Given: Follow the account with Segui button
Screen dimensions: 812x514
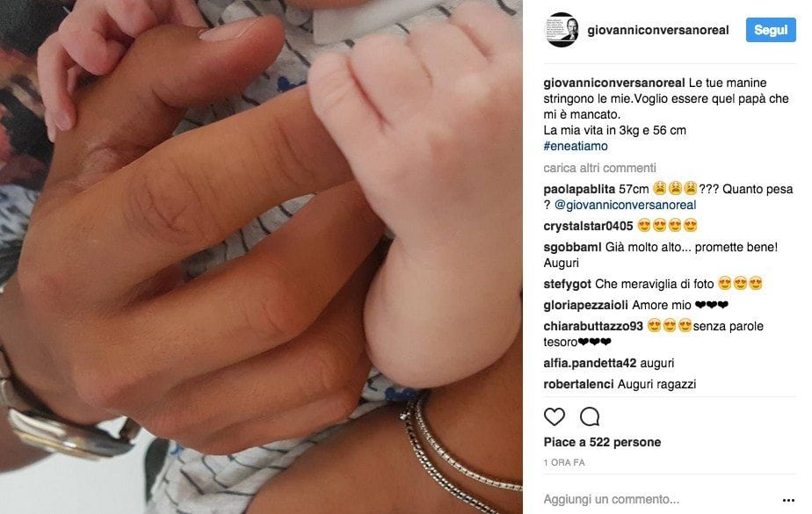Looking at the screenshot, I should 771,30.
